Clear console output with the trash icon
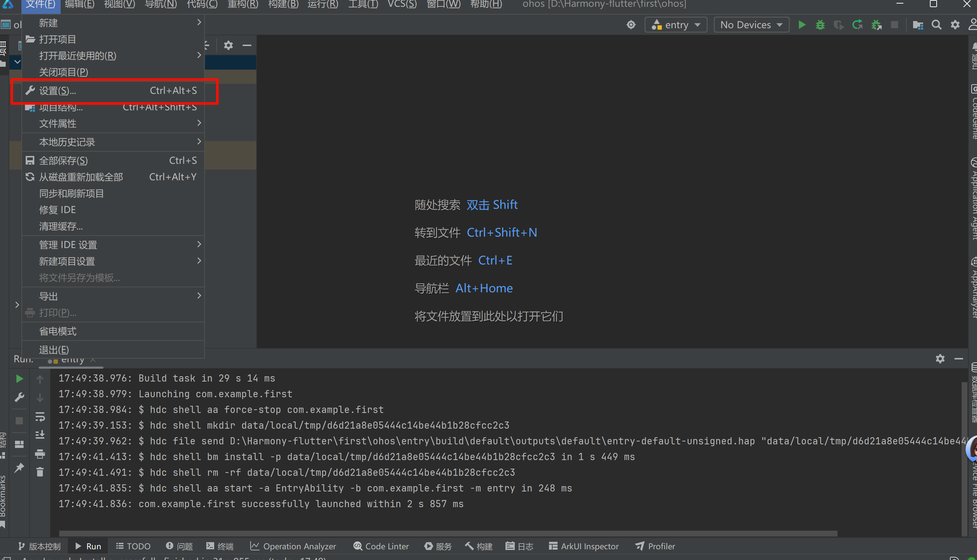The image size is (977, 560). [x=40, y=471]
